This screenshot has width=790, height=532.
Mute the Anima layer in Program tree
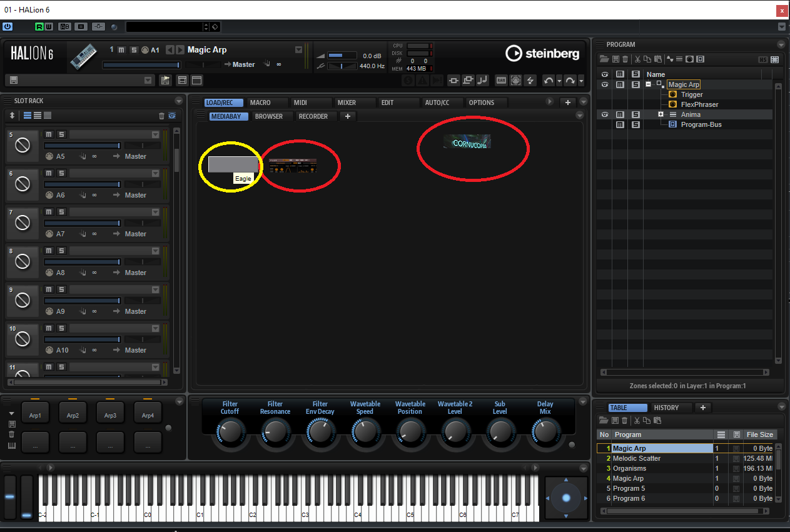620,114
